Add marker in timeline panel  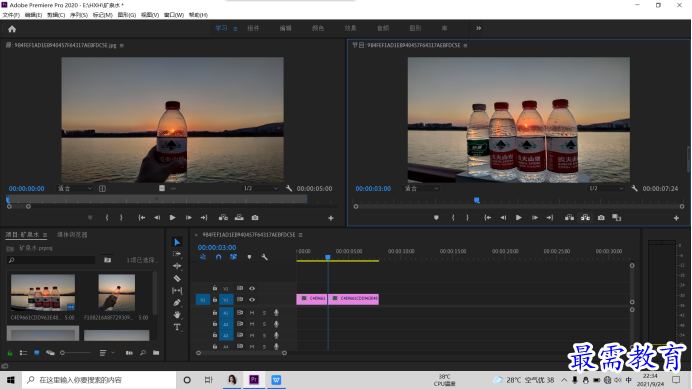pos(249,257)
